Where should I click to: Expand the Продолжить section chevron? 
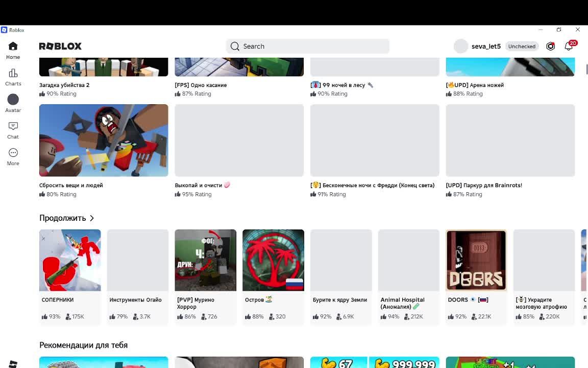92,218
